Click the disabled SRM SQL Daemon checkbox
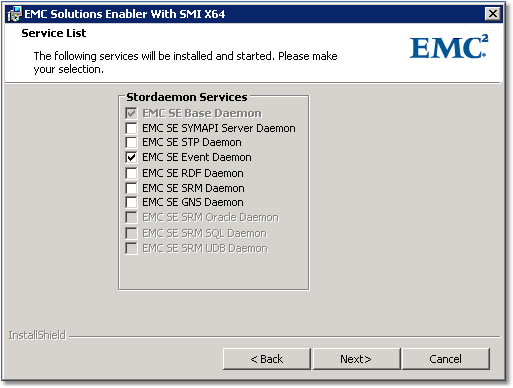Viewport: 513px width, 388px height. click(x=131, y=233)
